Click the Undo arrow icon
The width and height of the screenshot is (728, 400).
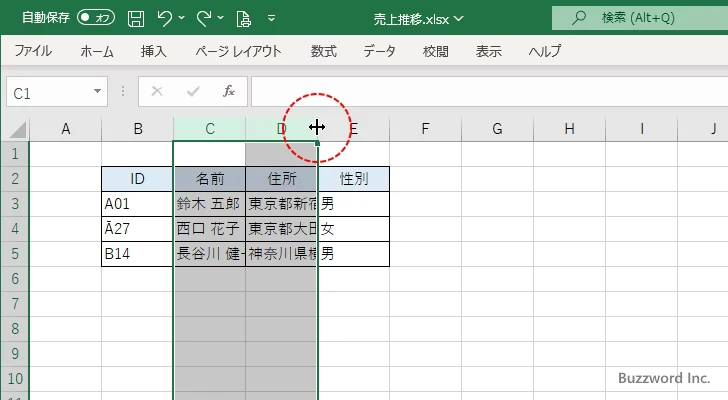tap(164, 18)
